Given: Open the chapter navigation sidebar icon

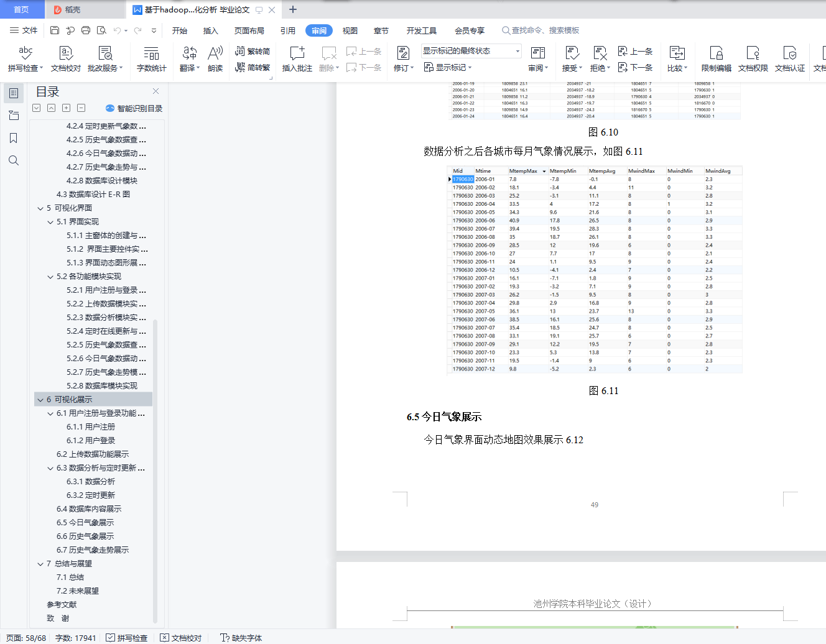Looking at the screenshot, I should click(x=14, y=116).
